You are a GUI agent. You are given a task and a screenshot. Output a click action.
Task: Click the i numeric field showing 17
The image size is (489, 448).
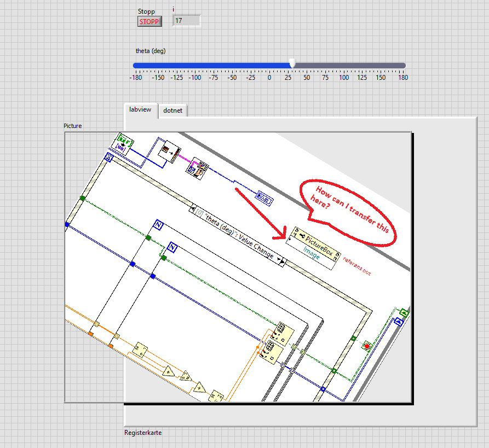[x=185, y=21]
